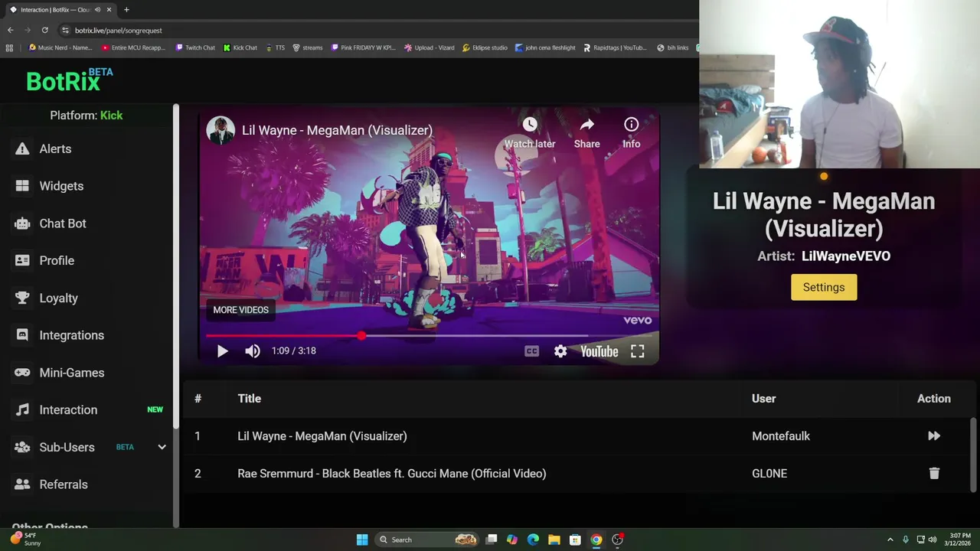This screenshot has height=551, width=980.
Task: Skip the current Lil Wayne song
Action: point(934,436)
